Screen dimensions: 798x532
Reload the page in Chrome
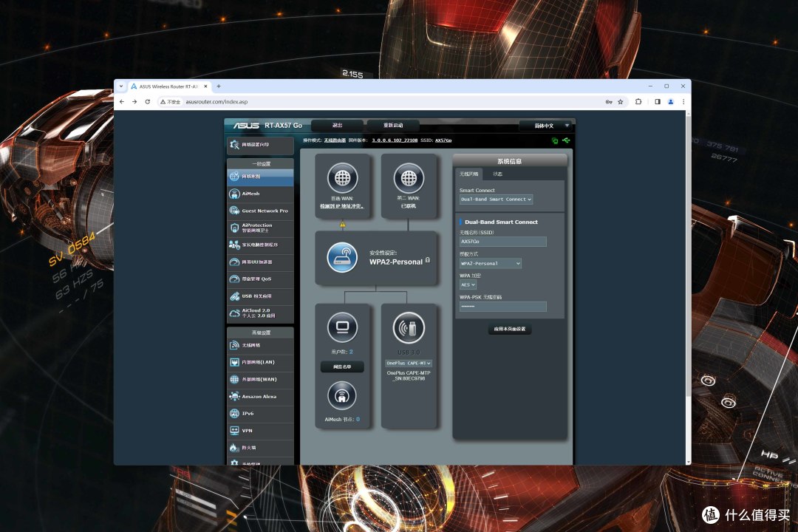(148, 102)
